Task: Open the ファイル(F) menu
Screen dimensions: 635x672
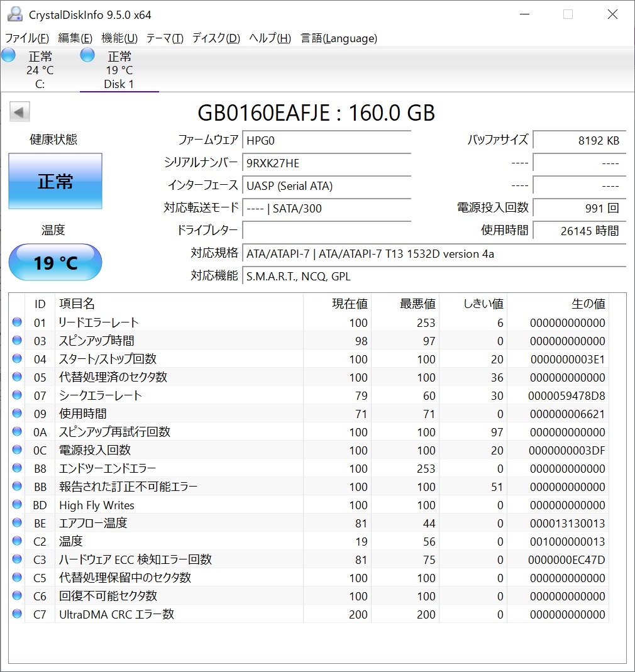Action: pos(26,38)
